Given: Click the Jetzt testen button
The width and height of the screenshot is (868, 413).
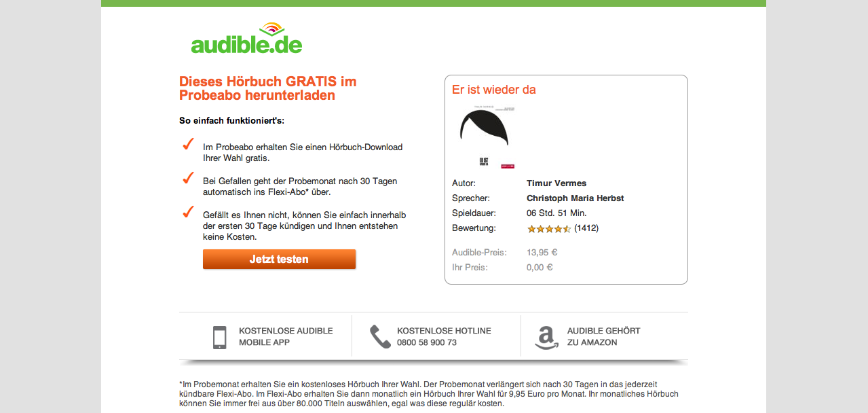Looking at the screenshot, I should pos(279,259).
